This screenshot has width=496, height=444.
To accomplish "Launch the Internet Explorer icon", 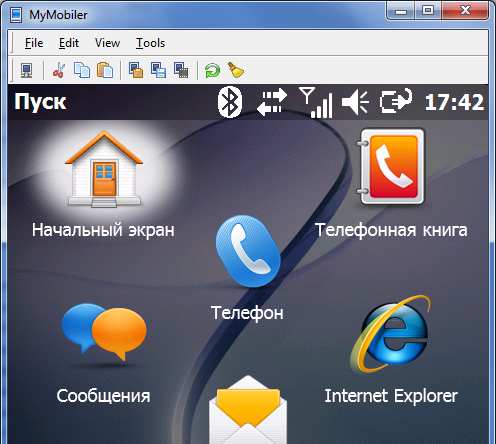I will click(391, 350).
